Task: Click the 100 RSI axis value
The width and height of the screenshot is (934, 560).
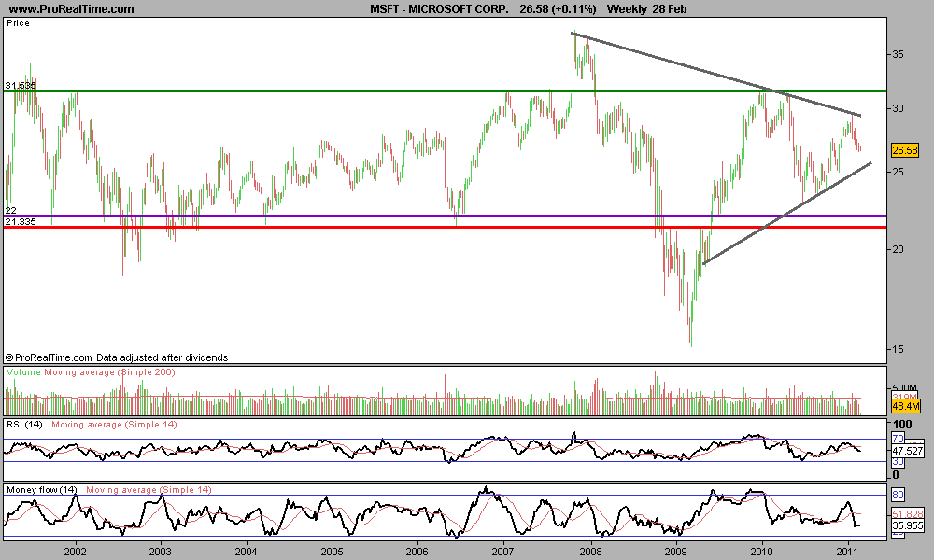Action: pyautogui.click(x=903, y=424)
